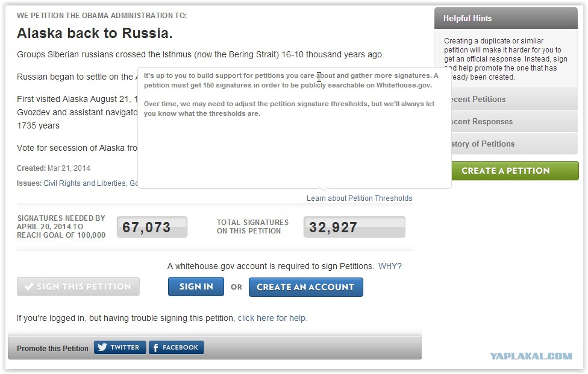Open click here for help link
Screen dimensions: 588x374
click(x=272, y=318)
